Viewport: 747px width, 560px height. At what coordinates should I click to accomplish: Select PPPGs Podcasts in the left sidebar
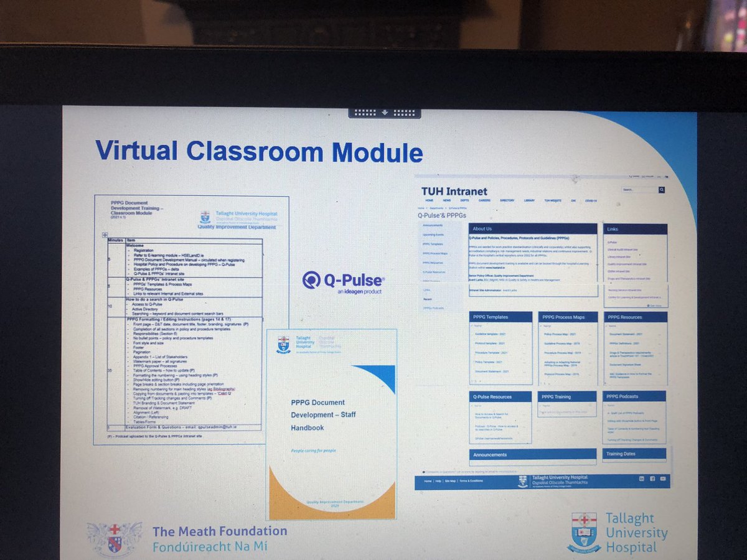pos(433,308)
